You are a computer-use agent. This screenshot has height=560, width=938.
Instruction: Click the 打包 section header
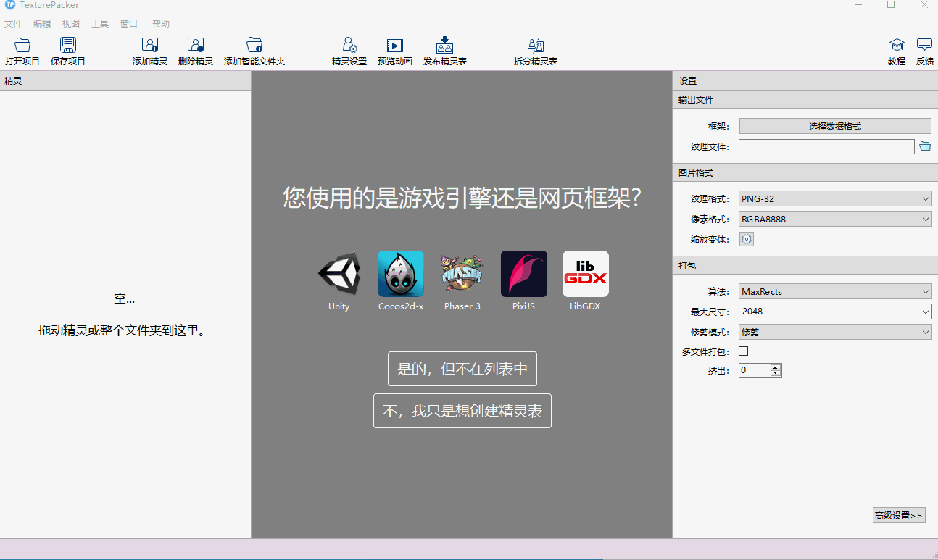tap(805, 265)
